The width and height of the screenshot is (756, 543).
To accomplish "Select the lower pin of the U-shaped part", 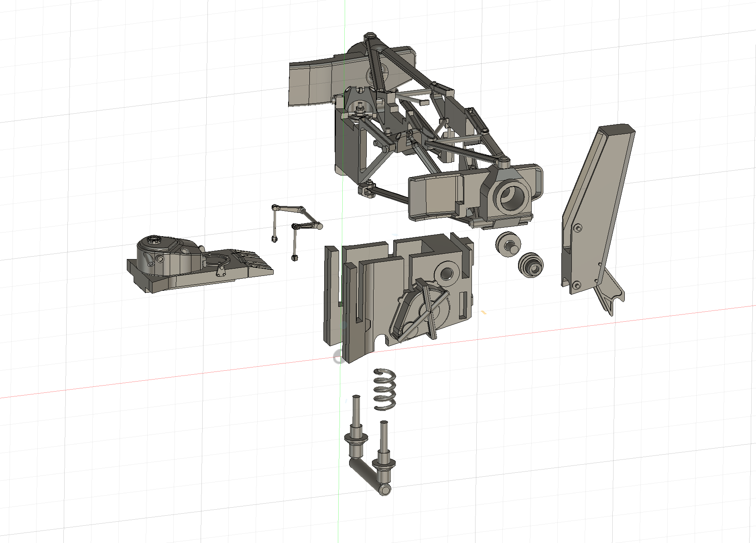I will pyautogui.click(x=384, y=450).
